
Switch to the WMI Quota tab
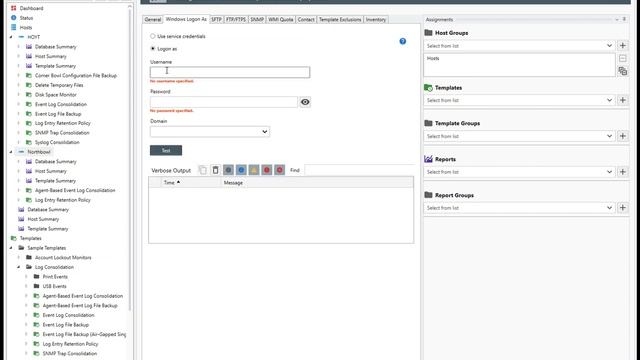(280, 20)
